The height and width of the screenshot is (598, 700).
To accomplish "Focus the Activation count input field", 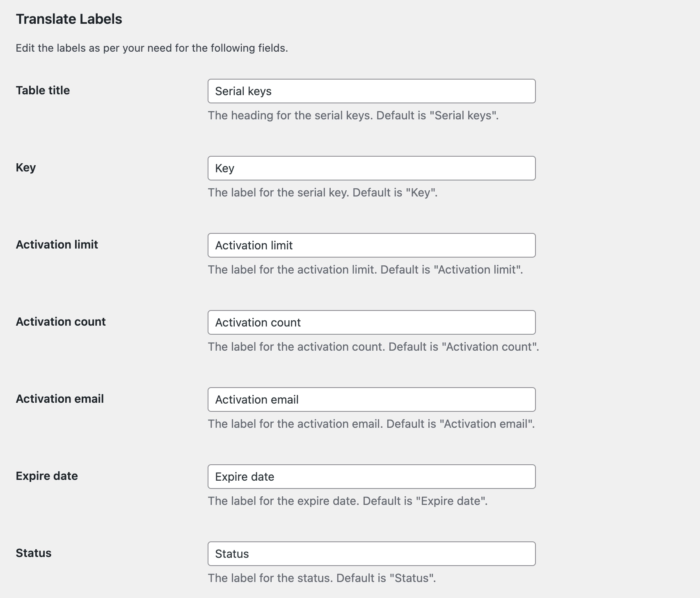I will tap(371, 322).
